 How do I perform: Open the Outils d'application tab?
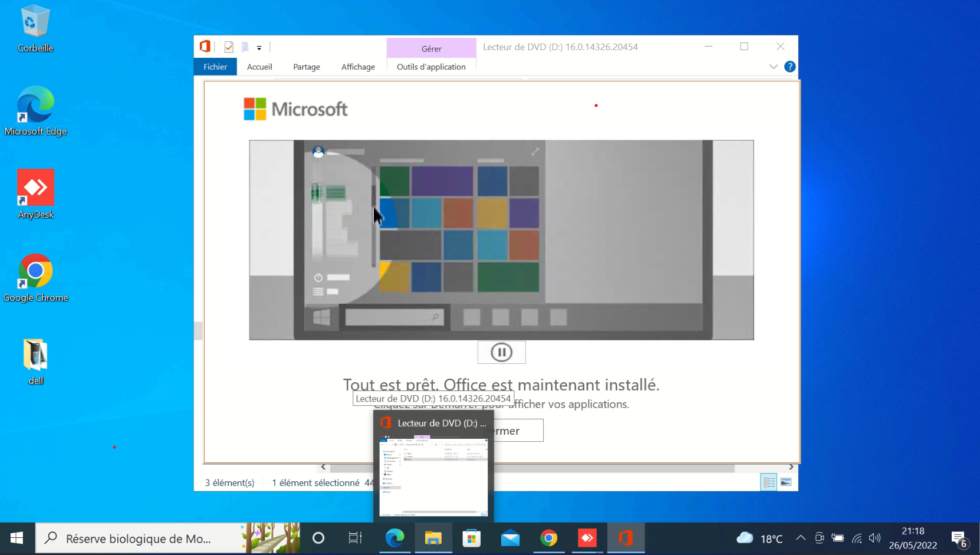tap(431, 67)
